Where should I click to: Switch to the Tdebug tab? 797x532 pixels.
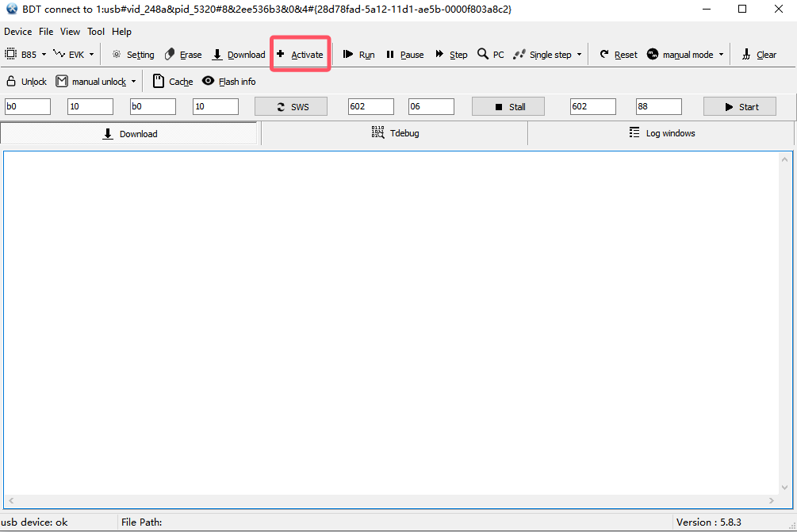(x=394, y=133)
